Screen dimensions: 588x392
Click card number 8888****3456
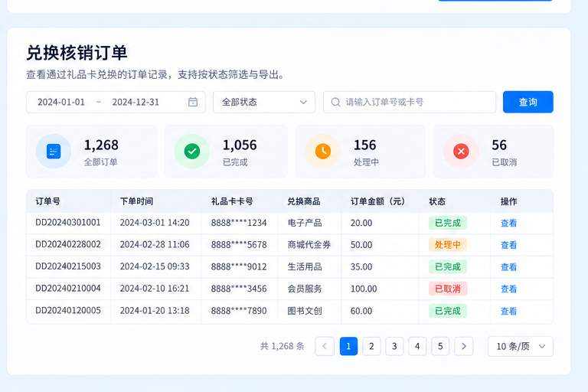click(239, 289)
